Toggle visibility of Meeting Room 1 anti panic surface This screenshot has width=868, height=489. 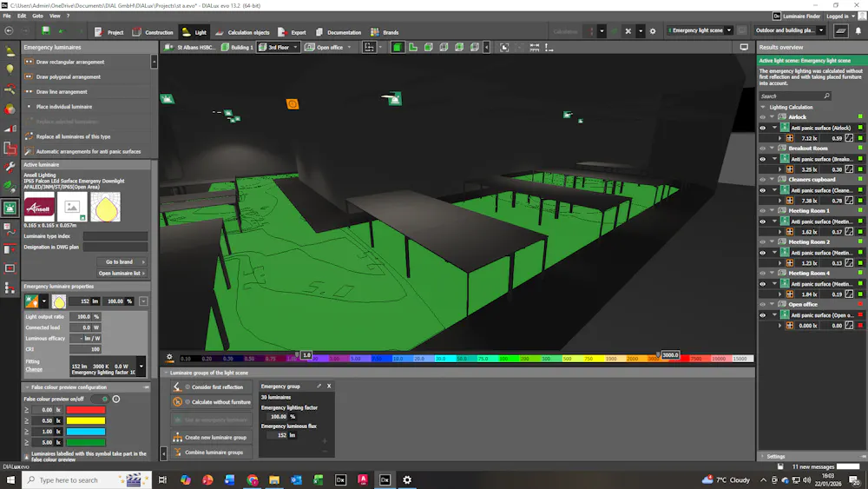coord(763,221)
